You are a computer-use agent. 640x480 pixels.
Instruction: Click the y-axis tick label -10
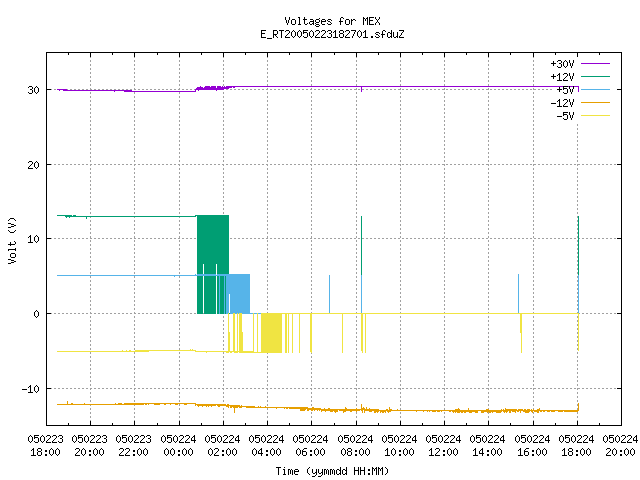click(31, 389)
